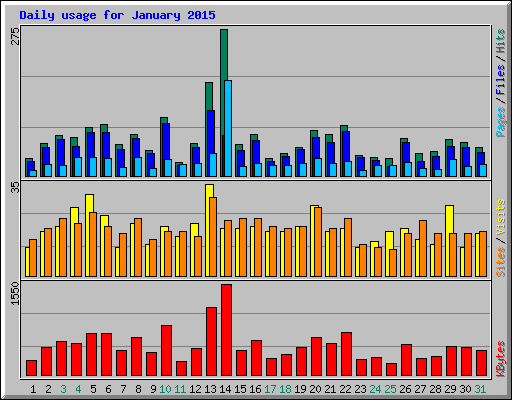Click the 'Daily usage for January 2015' title
Screen dimensions: 512x400
coord(117,15)
